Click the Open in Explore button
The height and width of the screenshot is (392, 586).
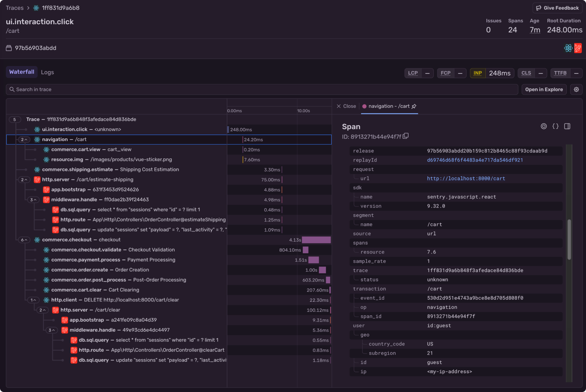[544, 89]
